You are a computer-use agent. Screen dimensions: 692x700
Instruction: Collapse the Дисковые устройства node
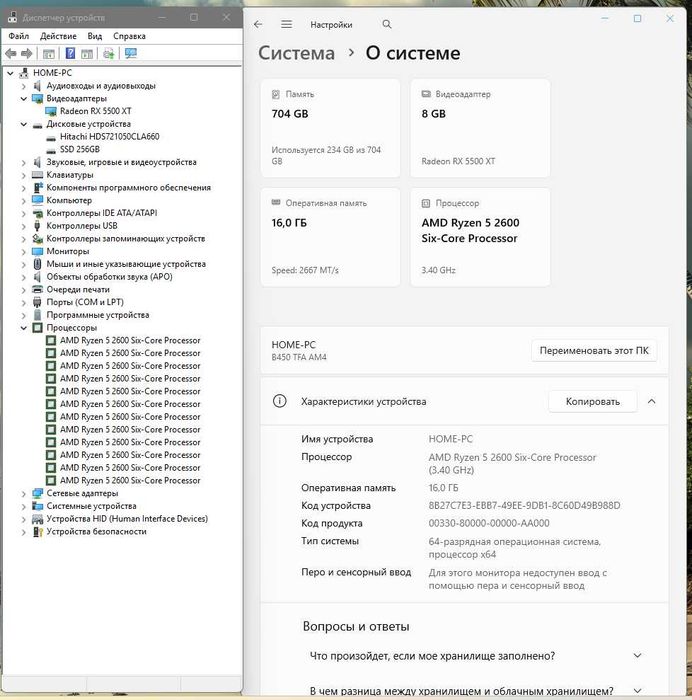[24, 124]
